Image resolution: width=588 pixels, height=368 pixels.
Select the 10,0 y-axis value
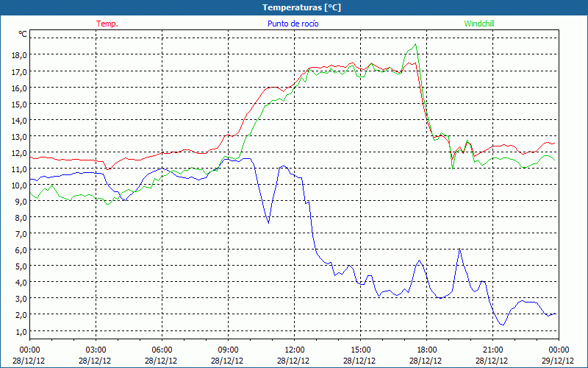tap(19, 185)
